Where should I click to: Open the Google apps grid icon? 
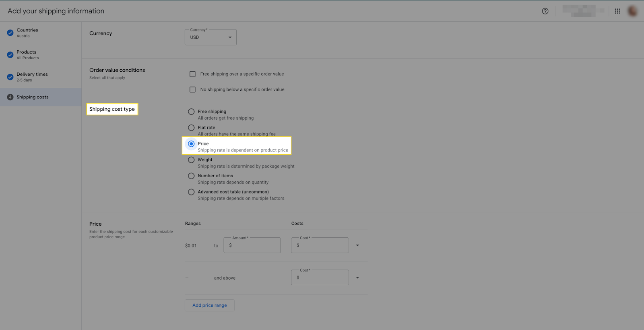click(x=617, y=11)
